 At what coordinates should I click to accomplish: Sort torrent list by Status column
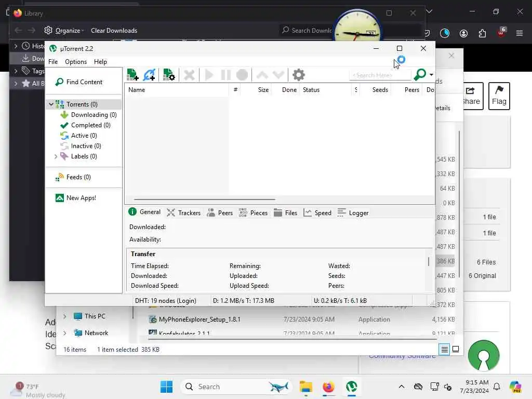click(x=326, y=90)
